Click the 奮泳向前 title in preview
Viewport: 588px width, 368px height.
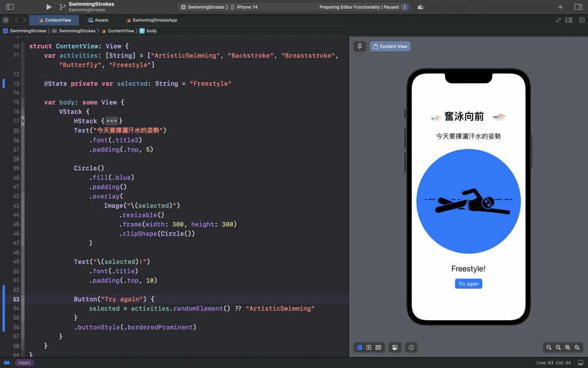[x=464, y=116]
